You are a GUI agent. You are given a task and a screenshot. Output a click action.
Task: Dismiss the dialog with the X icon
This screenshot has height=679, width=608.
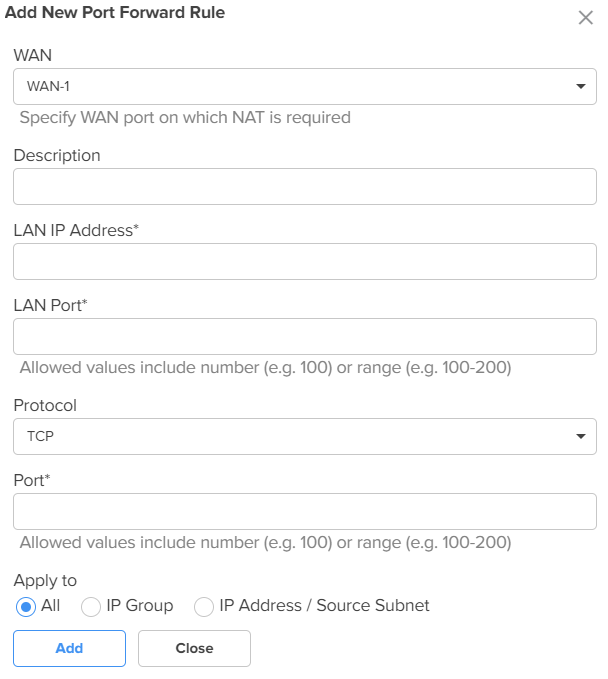point(585,18)
